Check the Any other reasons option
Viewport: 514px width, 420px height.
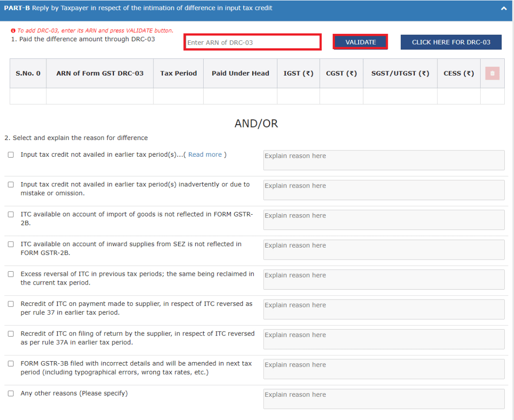pyautogui.click(x=11, y=393)
